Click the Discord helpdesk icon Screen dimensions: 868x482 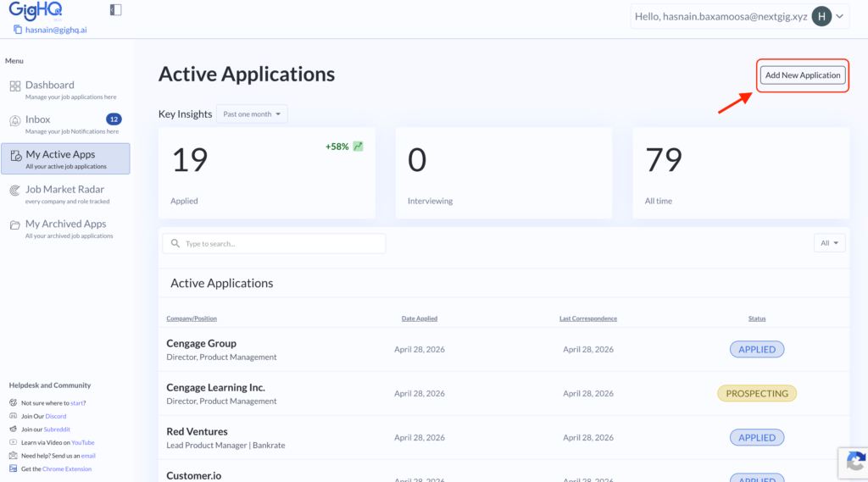[14, 416]
